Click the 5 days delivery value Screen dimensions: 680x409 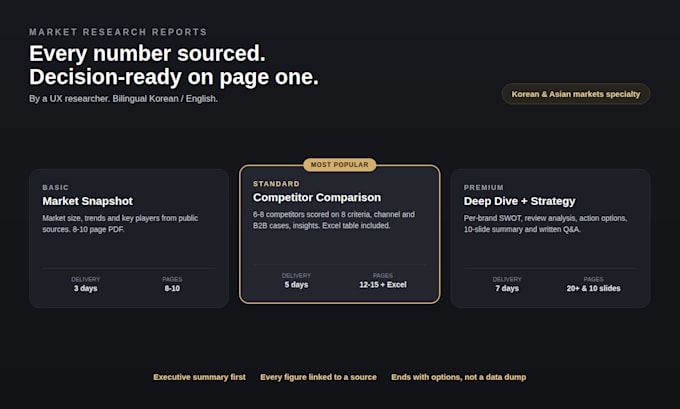[x=296, y=285]
